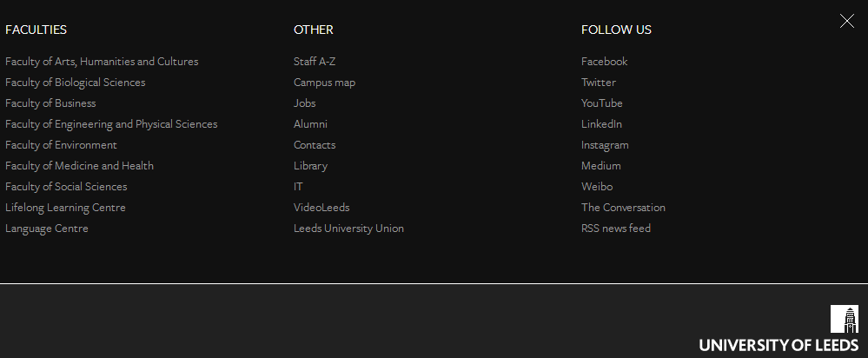Follow the Facebook link
Image resolution: width=868 pixels, height=358 pixels.
[x=604, y=62]
